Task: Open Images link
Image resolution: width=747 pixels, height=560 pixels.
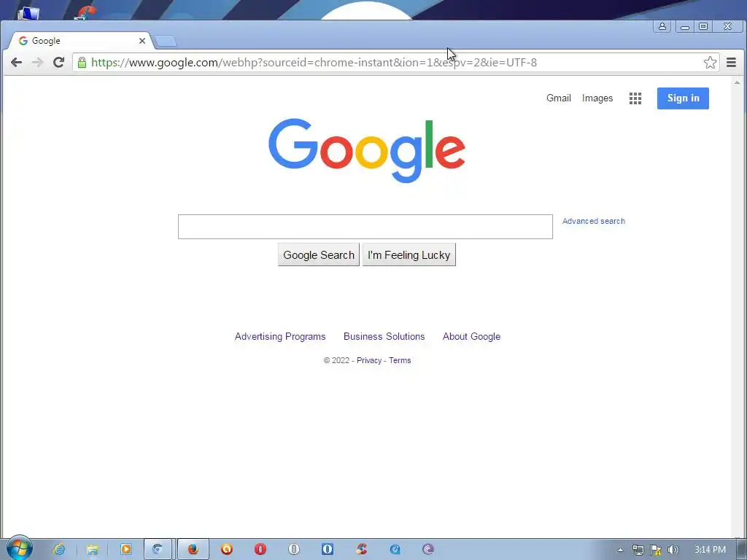Action: point(597,98)
